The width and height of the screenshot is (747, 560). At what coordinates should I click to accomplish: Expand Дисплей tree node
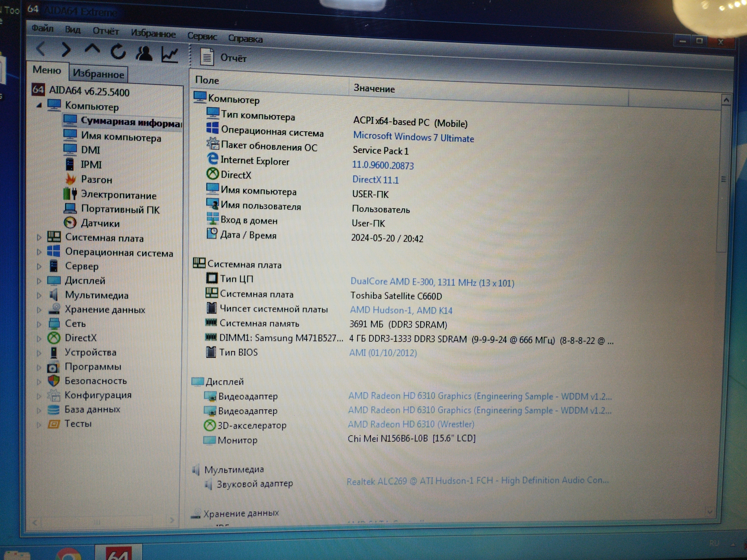pos(39,281)
